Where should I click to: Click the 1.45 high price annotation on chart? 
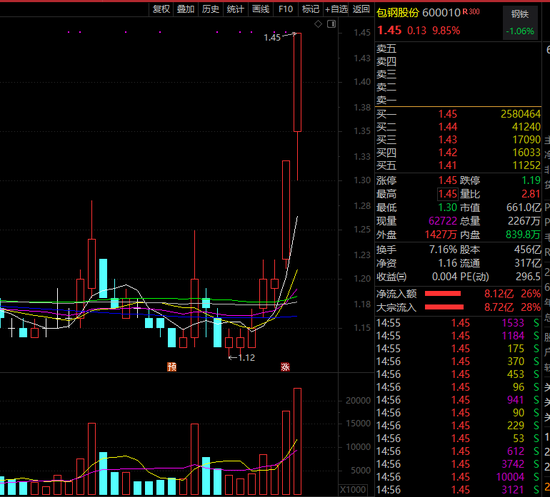[272, 38]
